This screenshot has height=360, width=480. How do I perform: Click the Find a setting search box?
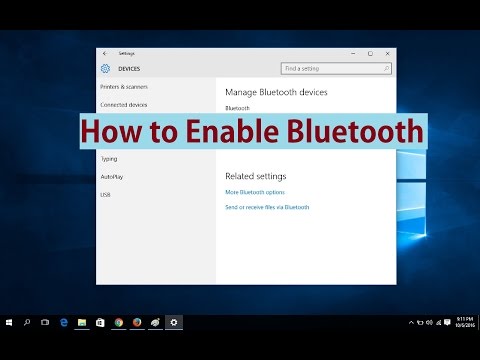[336, 68]
